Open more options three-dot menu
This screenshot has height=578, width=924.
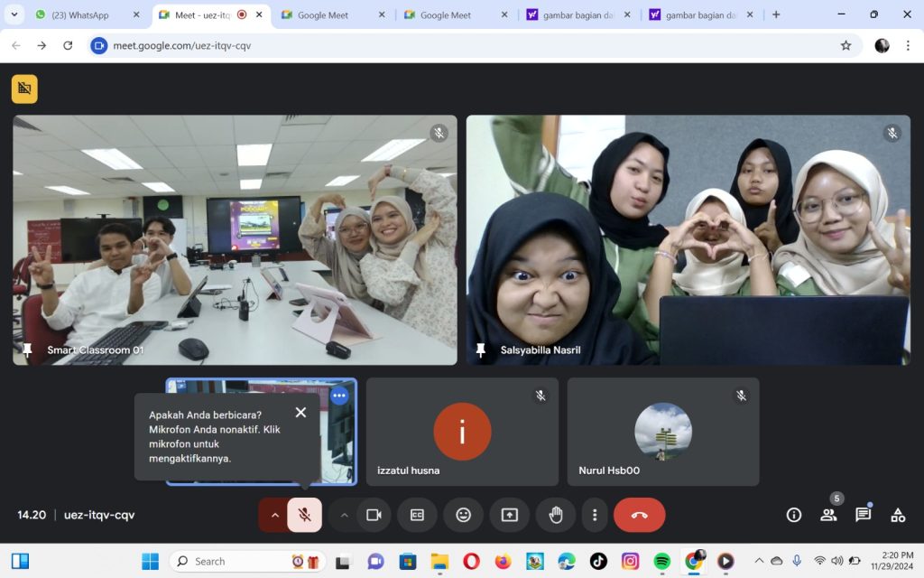click(x=595, y=515)
